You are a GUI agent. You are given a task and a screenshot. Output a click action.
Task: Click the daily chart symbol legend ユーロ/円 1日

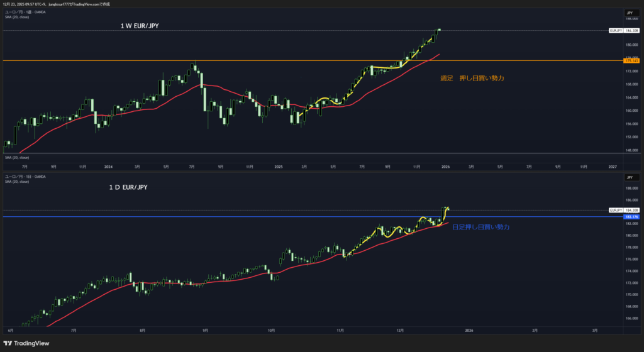[26, 177]
